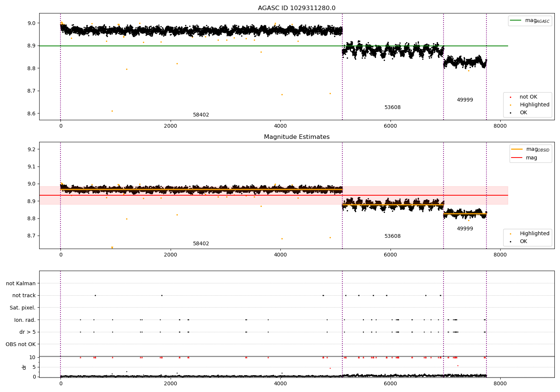
Task: Click the "Sat. pixel." row label
Action: tap(22, 308)
